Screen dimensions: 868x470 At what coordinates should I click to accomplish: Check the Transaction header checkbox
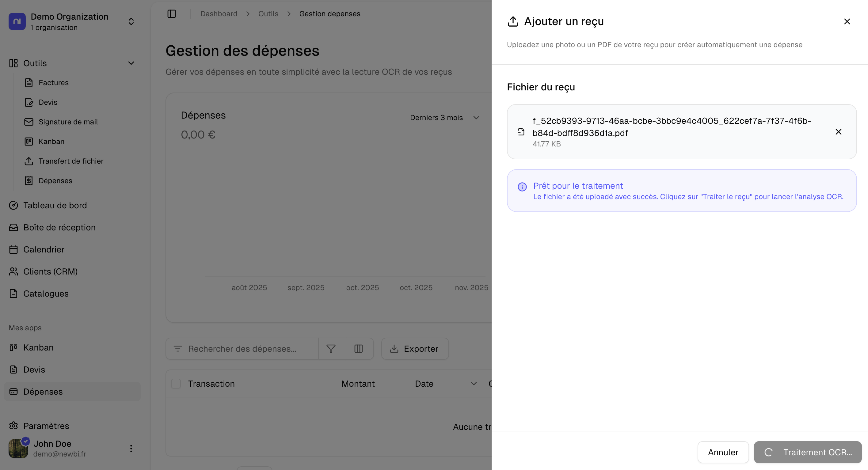(176, 383)
